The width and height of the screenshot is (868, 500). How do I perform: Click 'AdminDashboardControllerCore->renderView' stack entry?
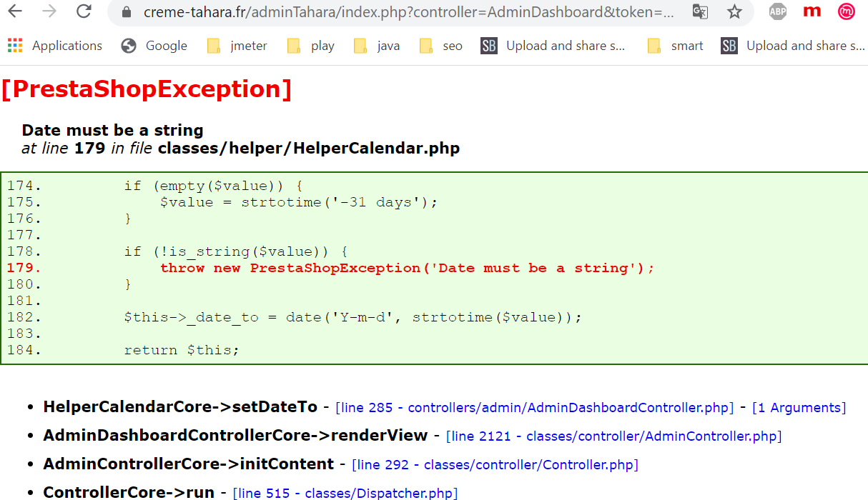click(235, 436)
